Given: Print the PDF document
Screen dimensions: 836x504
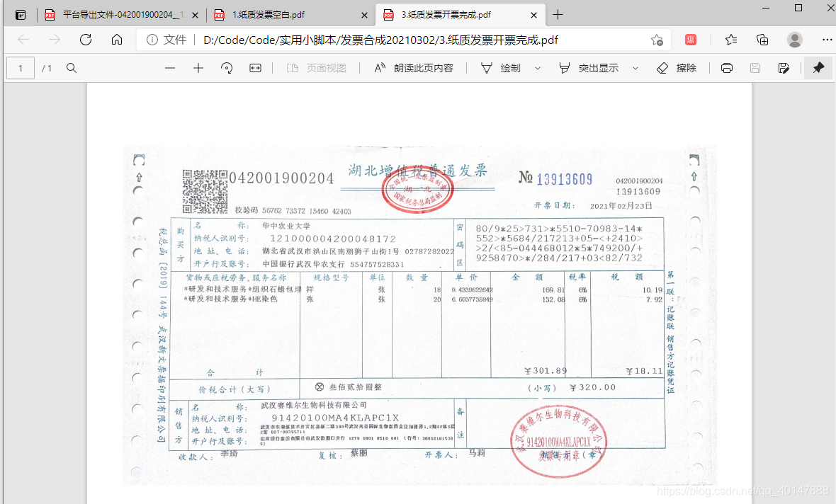Looking at the screenshot, I should (727, 68).
